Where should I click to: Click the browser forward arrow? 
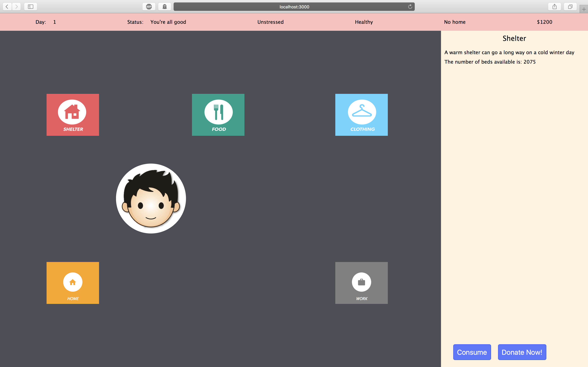click(16, 7)
